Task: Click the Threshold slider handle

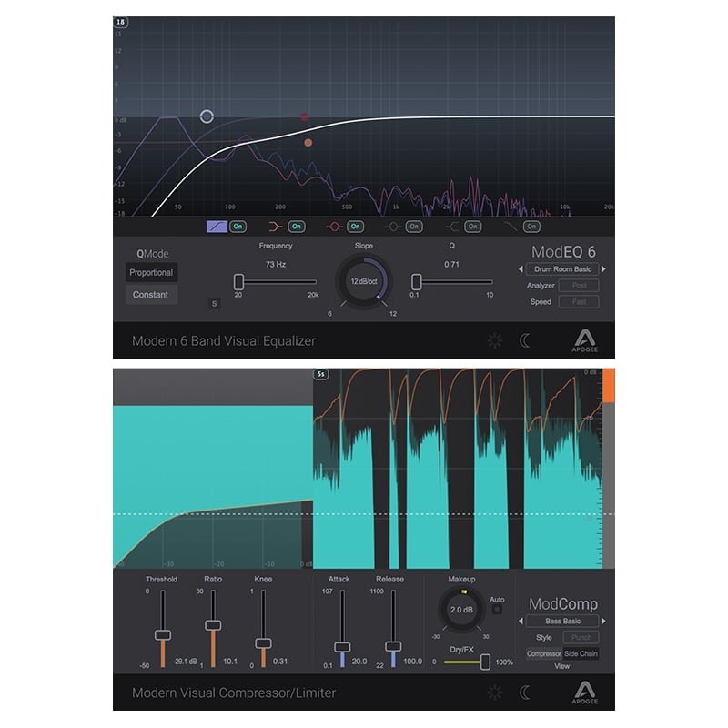Action: tap(163, 634)
